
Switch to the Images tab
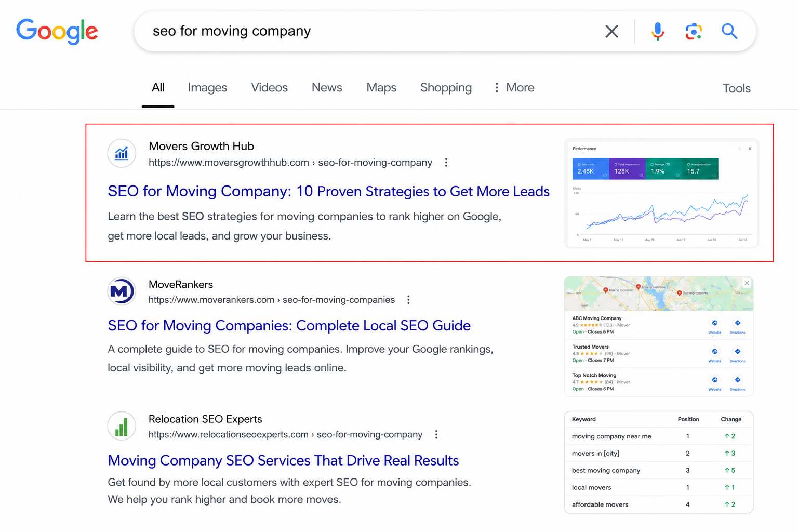(x=207, y=88)
